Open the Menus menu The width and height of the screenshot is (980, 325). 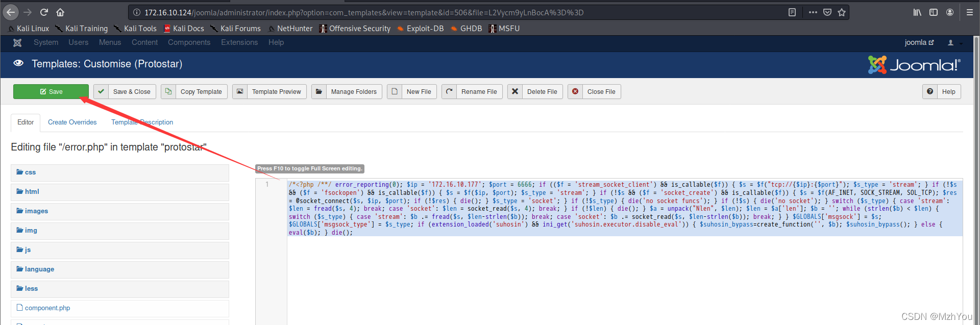110,42
